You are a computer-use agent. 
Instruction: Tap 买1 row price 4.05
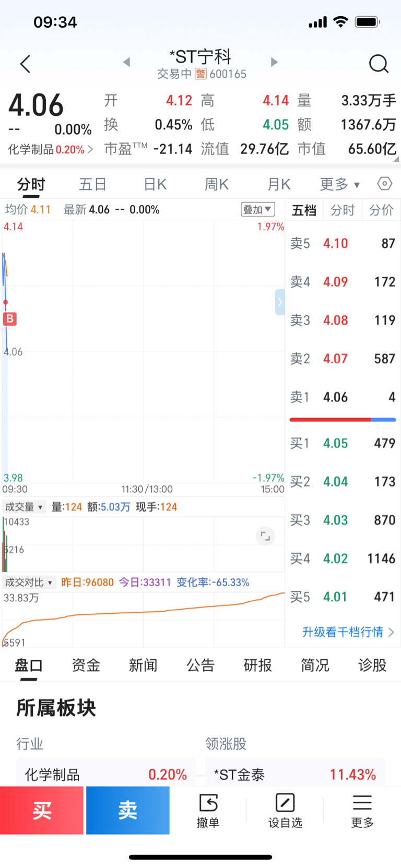coord(335,443)
